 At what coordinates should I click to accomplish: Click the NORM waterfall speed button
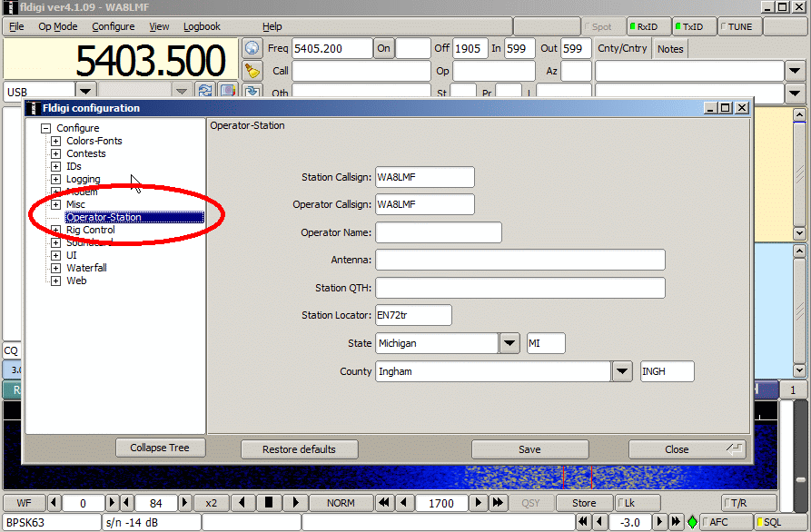tap(341, 503)
